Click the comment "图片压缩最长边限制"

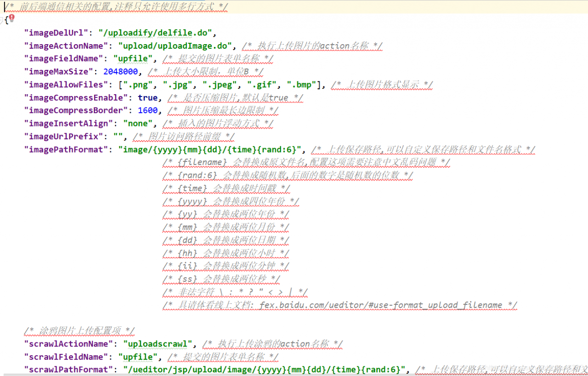click(x=223, y=111)
